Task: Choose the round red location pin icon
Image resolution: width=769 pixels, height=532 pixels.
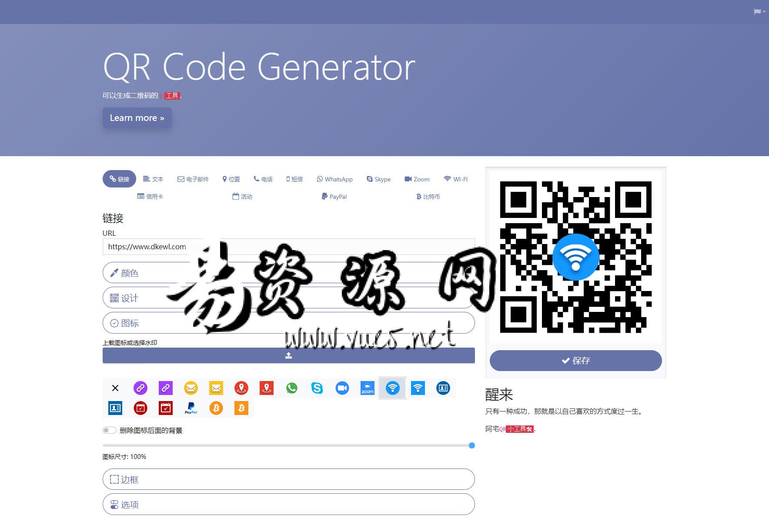Action: click(x=241, y=388)
